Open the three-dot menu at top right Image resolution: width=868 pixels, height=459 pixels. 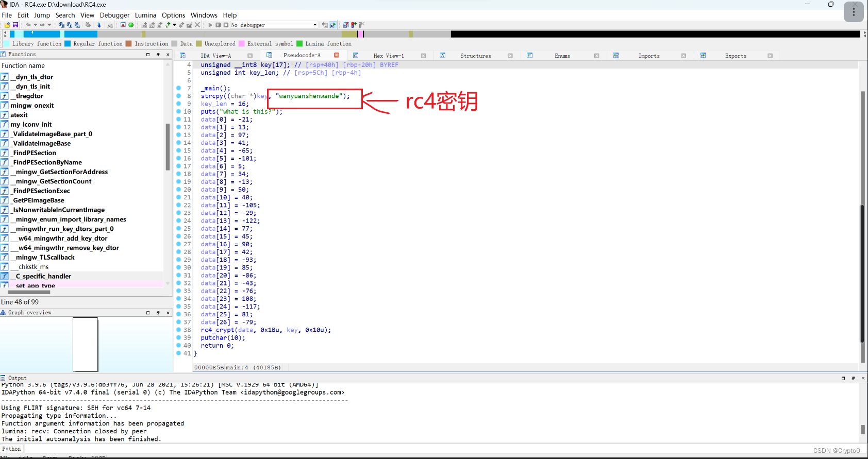click(854, 11)
